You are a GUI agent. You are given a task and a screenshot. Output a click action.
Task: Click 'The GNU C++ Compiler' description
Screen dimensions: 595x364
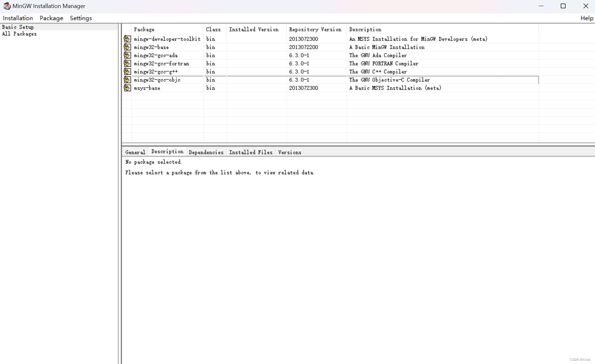[x=378, y=72]
